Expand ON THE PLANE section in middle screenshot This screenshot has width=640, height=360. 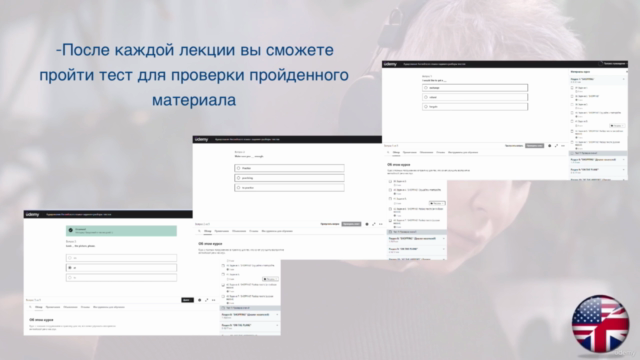416,249
